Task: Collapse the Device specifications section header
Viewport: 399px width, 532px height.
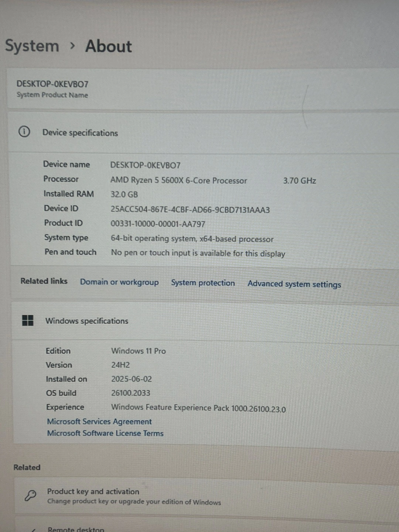Action: tap(203, 132)
